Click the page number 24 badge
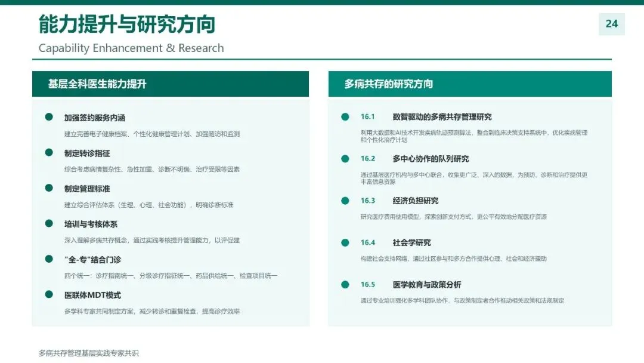 click(x=612, y=24)
